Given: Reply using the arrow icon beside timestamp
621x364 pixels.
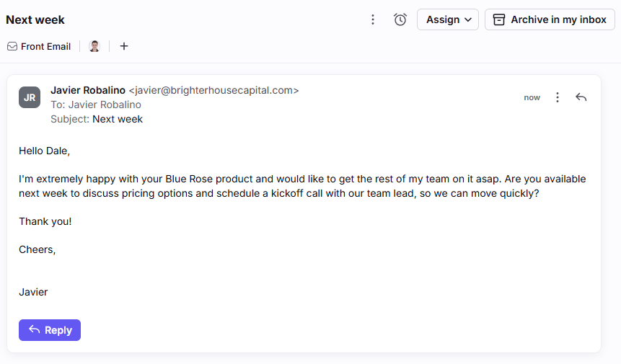Looking at the screenshot, I should 581,97.
